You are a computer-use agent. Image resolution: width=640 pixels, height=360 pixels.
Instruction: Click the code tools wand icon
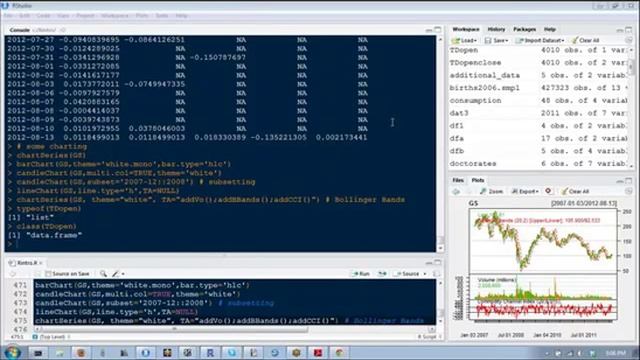click(116, 274)
